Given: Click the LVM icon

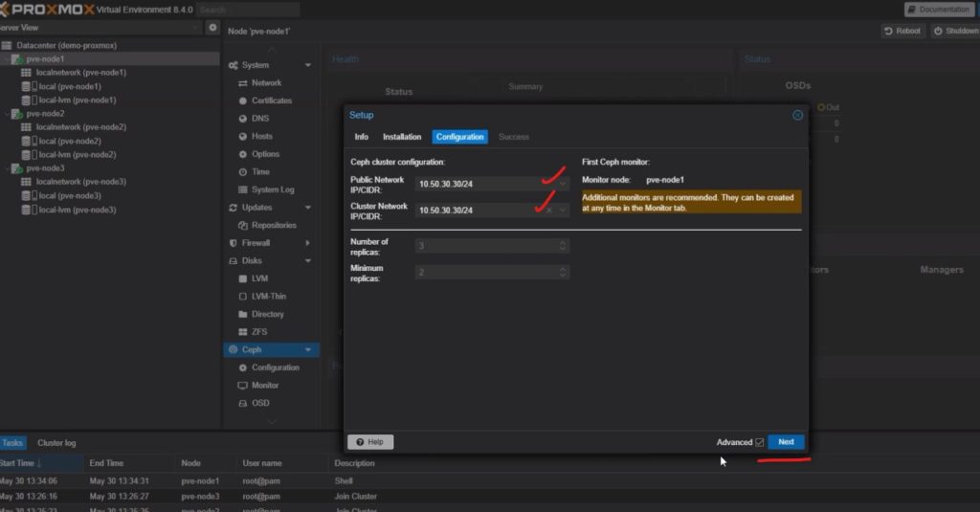Looking at the screenshot, I should (x=242, y=278).
